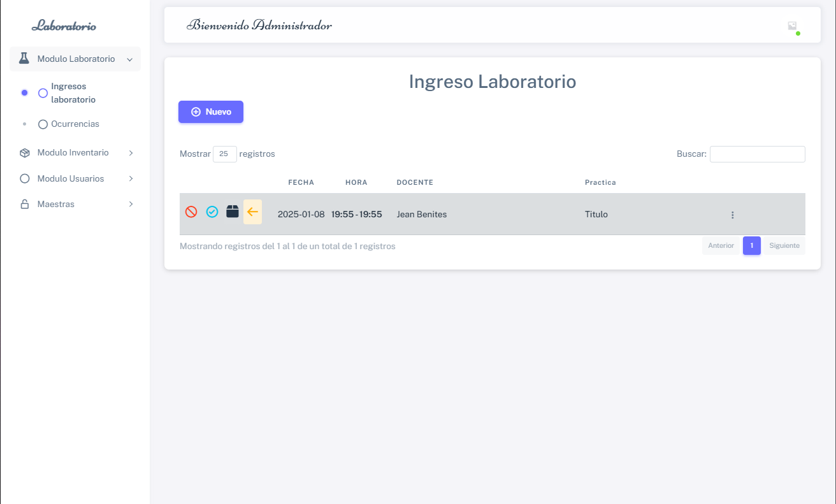Select the Ingresos laboratorio radio indicator
The width and height of the screenshot is (836, 504).
coord(42,92)
